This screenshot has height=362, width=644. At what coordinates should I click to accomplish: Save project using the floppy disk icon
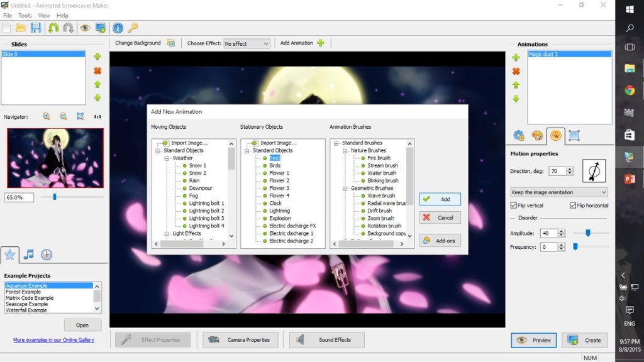36,28
